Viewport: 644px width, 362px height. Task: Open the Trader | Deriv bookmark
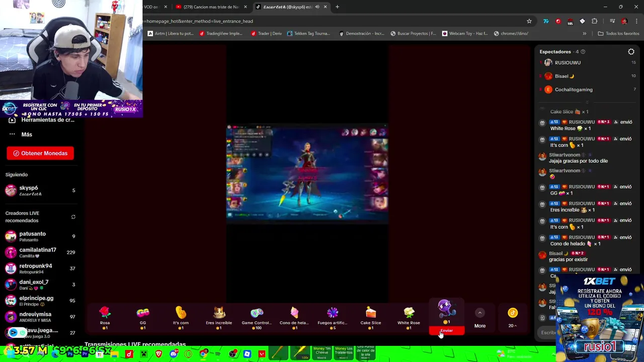click(x=266, y=34)
